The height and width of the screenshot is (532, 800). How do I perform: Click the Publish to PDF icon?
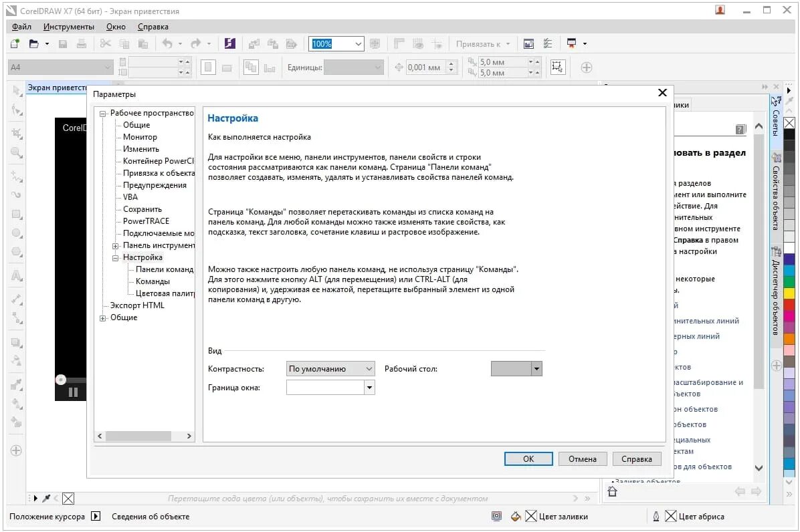coord(292,44)
